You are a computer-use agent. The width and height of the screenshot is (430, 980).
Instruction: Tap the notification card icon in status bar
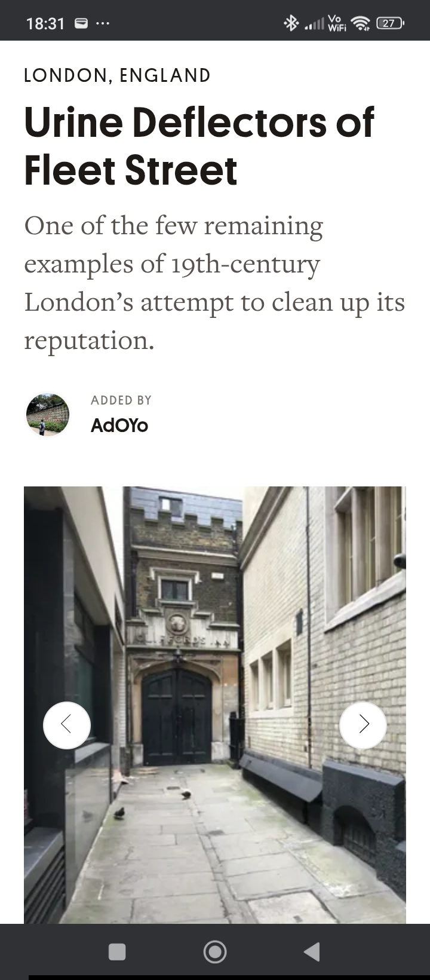tap(81, 23)
